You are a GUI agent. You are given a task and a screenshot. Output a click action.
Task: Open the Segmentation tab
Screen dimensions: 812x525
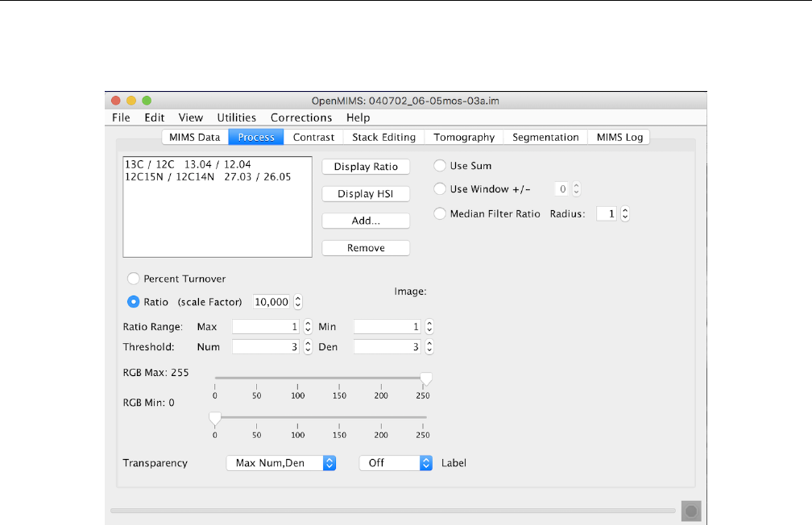click(x=545, y=138)
